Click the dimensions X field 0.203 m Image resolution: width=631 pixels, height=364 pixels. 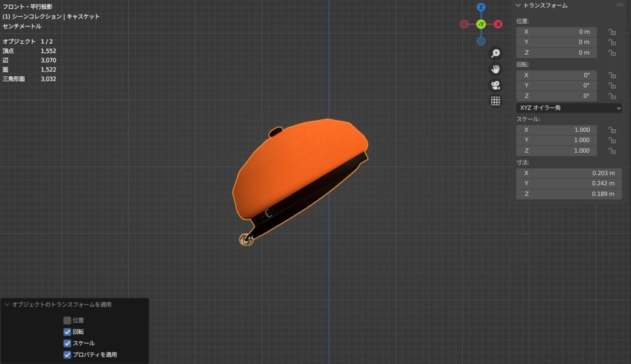pyautogui.click(x=569, y=173)
